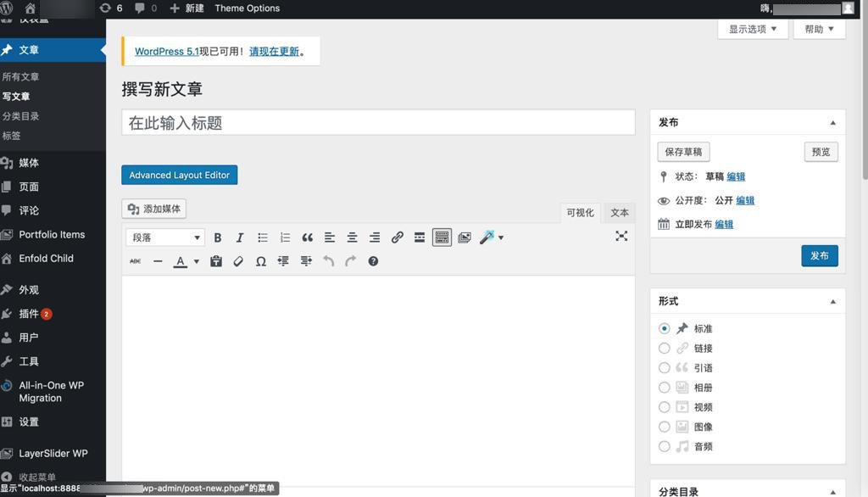Insert the Read More tag
Screen dimensions: 868x497
click(x=420, y=237)
